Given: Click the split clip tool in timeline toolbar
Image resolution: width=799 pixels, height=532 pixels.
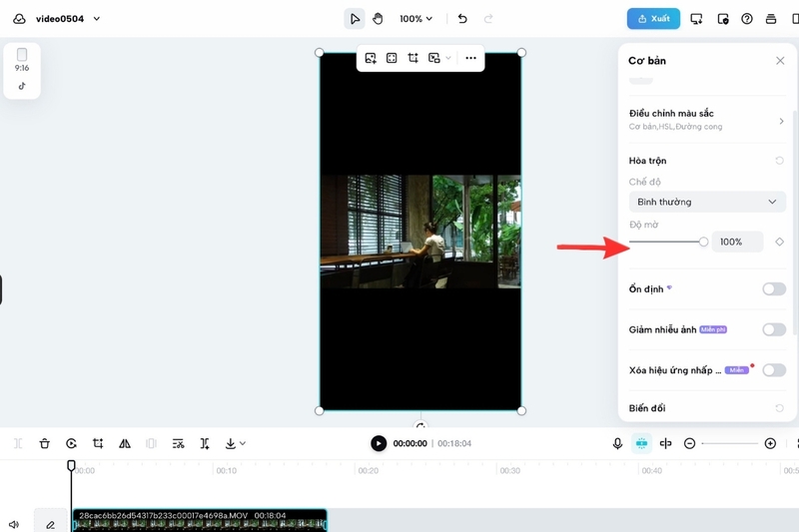Looking at the screenshot, I should click(x=18, y=444).
